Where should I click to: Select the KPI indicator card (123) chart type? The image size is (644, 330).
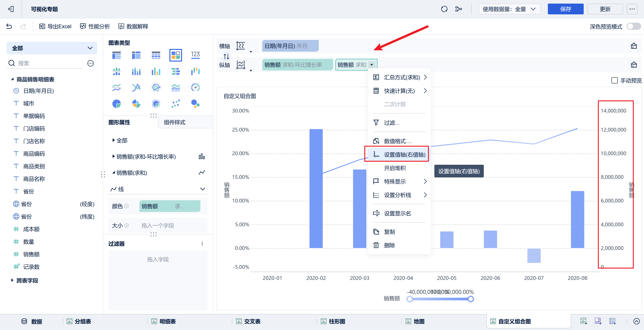195,55
